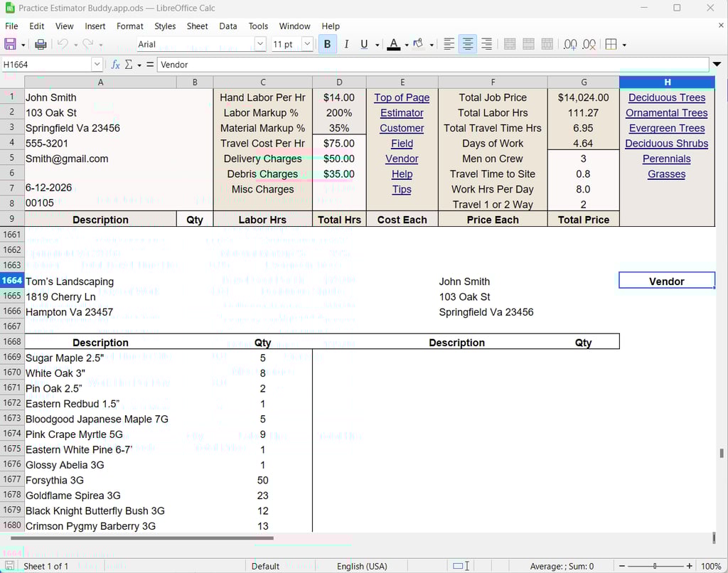The width and height of the screenshot is (728, 573).
Task: Expand the font color picker dropdown arrow
Action: [405, 44]
